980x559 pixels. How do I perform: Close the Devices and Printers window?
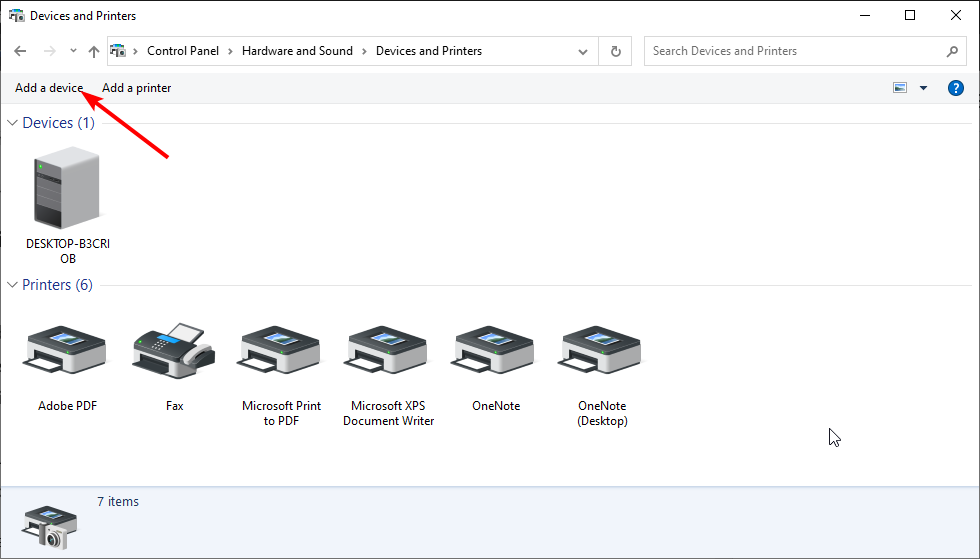(956, 16)
